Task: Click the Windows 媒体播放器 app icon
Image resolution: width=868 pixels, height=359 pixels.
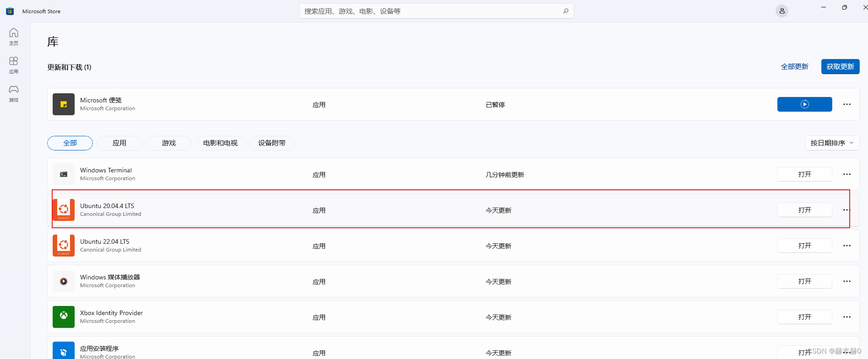Action: 64,281
